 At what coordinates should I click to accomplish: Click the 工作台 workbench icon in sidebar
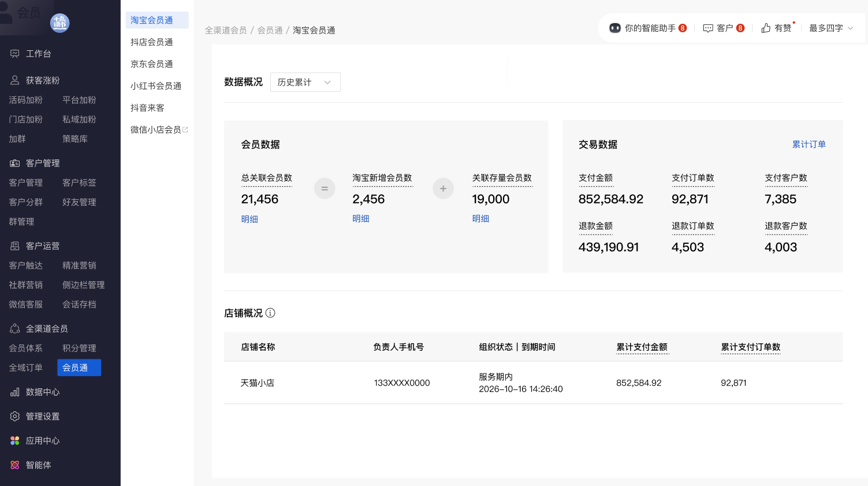pos(15,54)
